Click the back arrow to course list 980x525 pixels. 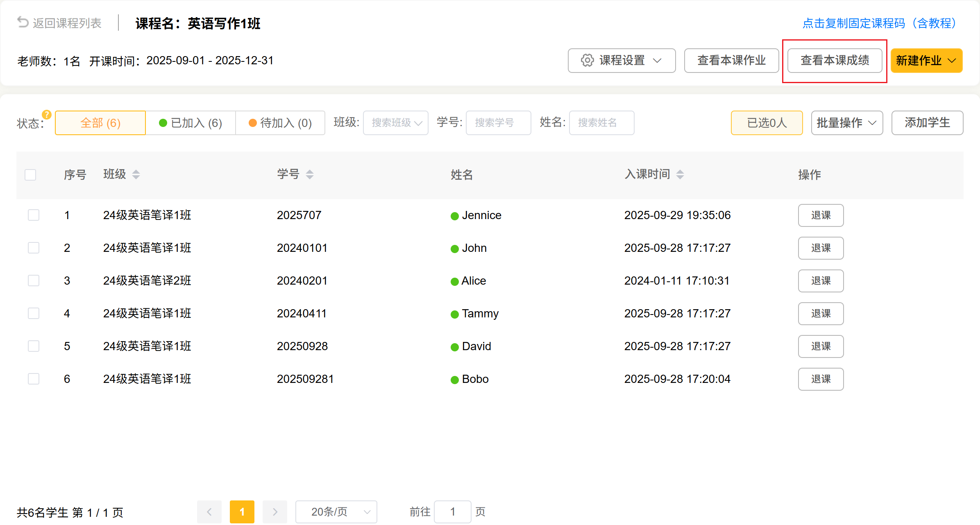(x=23, y=23)
